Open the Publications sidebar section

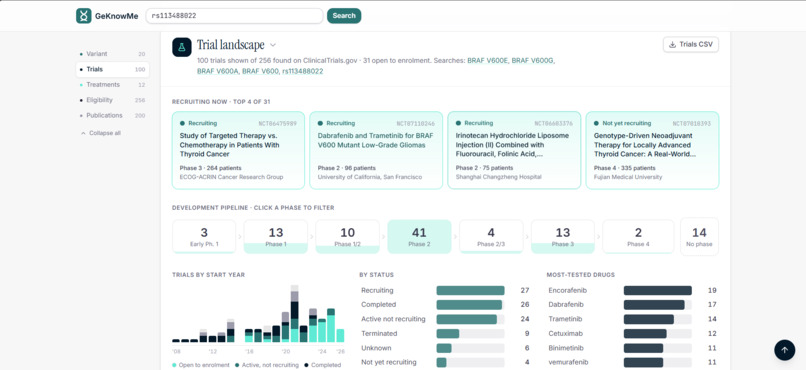point(113,116)
